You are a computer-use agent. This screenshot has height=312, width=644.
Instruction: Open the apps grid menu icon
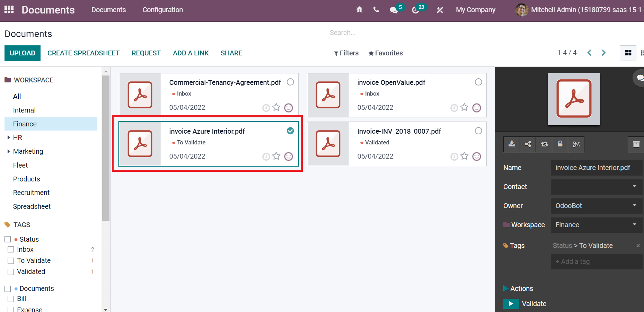tap(9, 9)
